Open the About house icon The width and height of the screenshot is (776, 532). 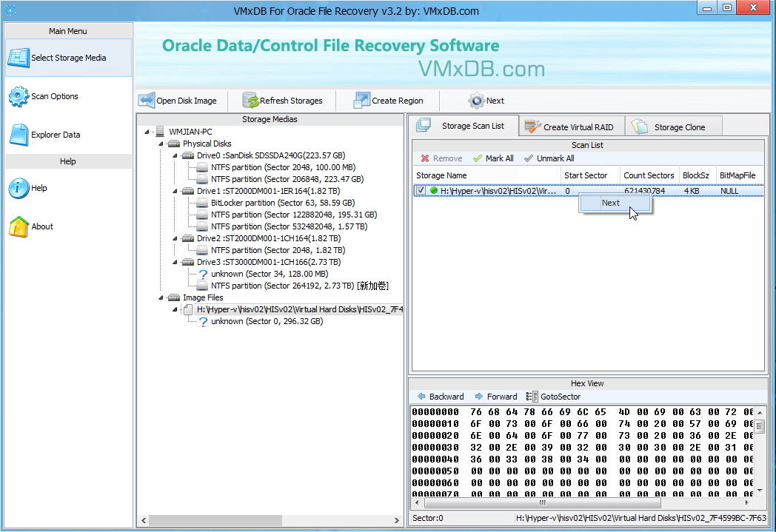click(x=19, y=227)
